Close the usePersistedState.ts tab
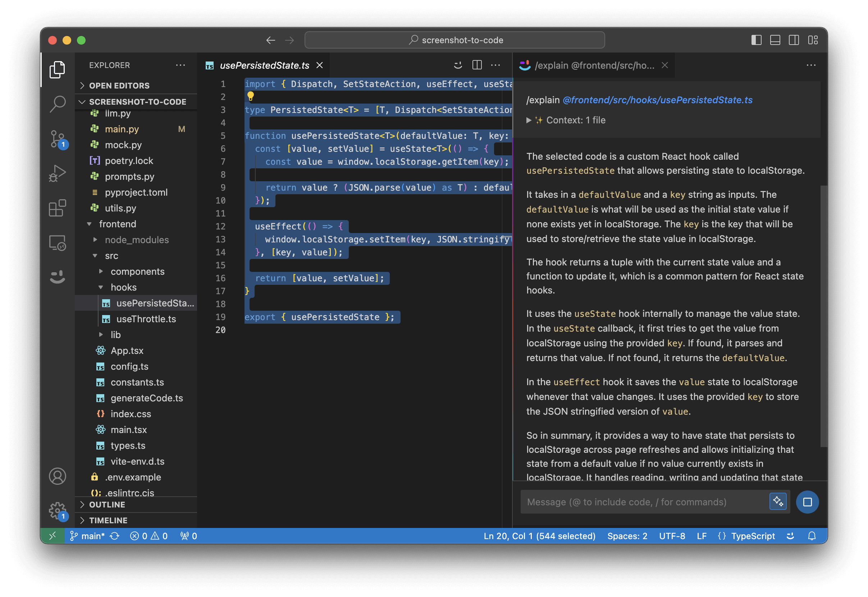The width and height of the screenshot is (868, 597). click(320, 65)
